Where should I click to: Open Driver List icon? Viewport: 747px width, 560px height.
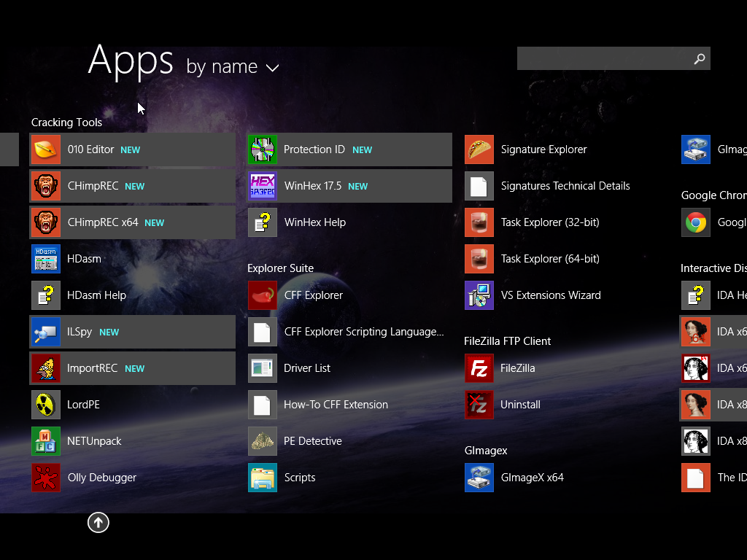[x=263, y=368]
